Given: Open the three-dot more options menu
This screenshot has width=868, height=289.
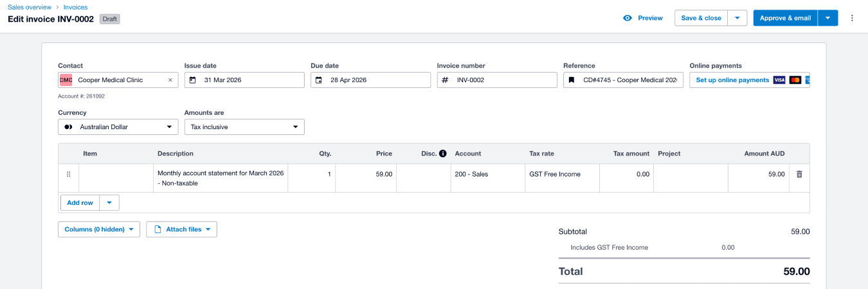Looking at the screenshot, I should pos(852,18).
